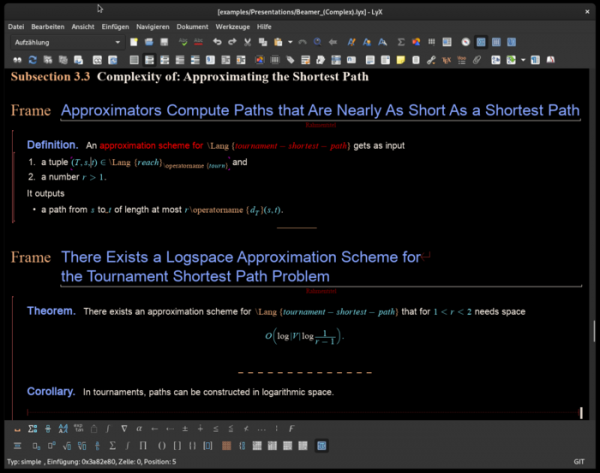Click the Hilfe menu item
600x473 pixels.
pyautogui.click(x=264, y=25)
